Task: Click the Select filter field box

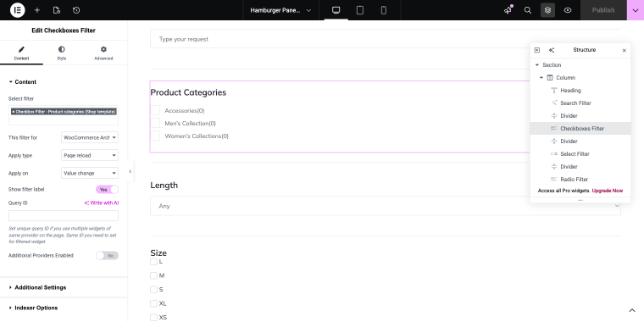Action: (x=64, y=115)
